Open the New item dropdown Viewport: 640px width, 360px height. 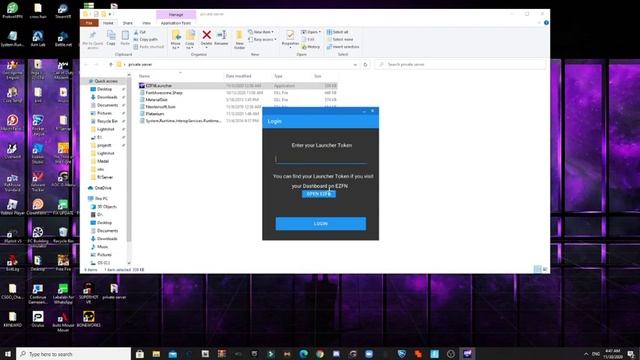(x=261, y=32)
